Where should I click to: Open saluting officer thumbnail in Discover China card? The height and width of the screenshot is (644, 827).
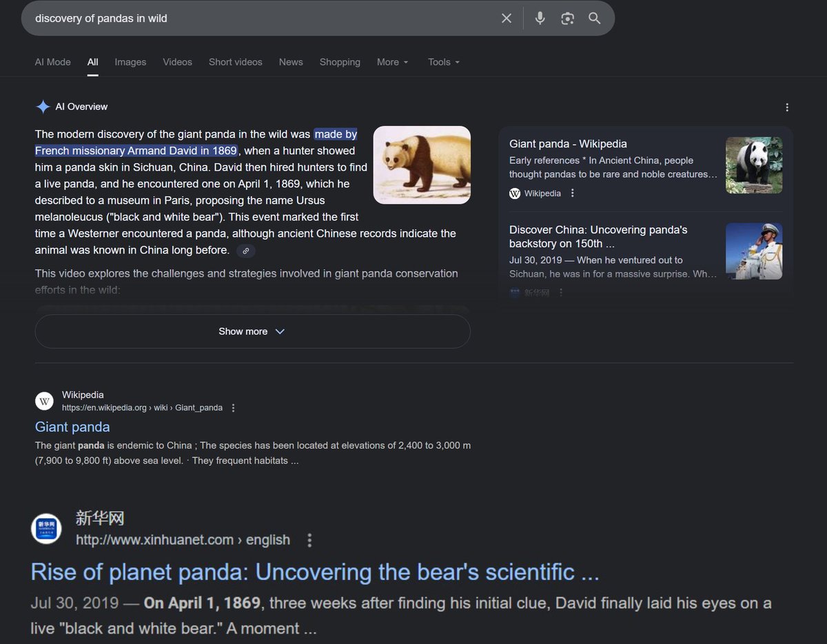[x=754, y=251]
